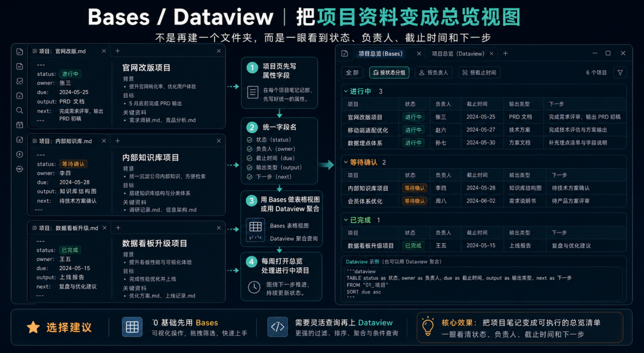The width and height of the screenshot is (644, 353).
Task: Click the lightbulb icon next to 核心效果
Action: tap(428, 326)
